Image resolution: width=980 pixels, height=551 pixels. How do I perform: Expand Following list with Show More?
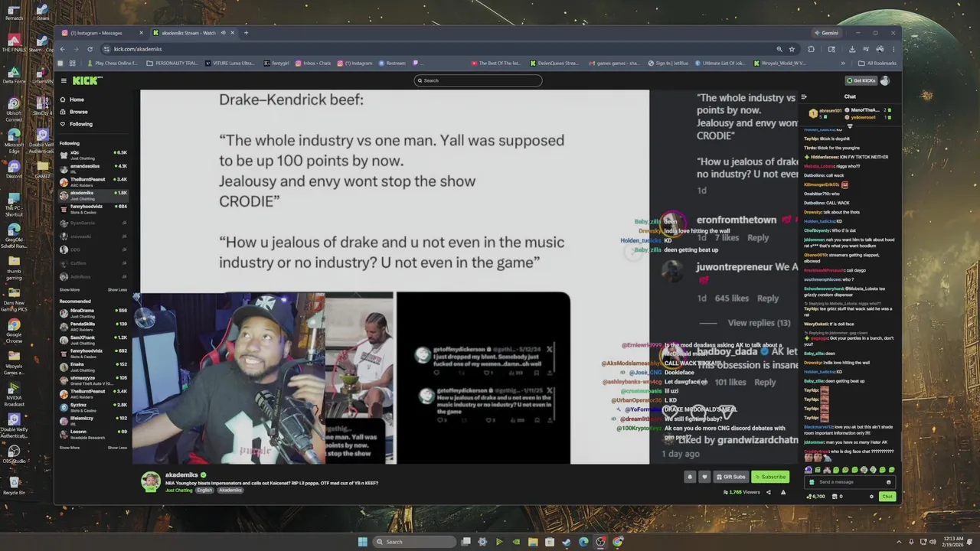pyautogui.click(x=70, y=290)
